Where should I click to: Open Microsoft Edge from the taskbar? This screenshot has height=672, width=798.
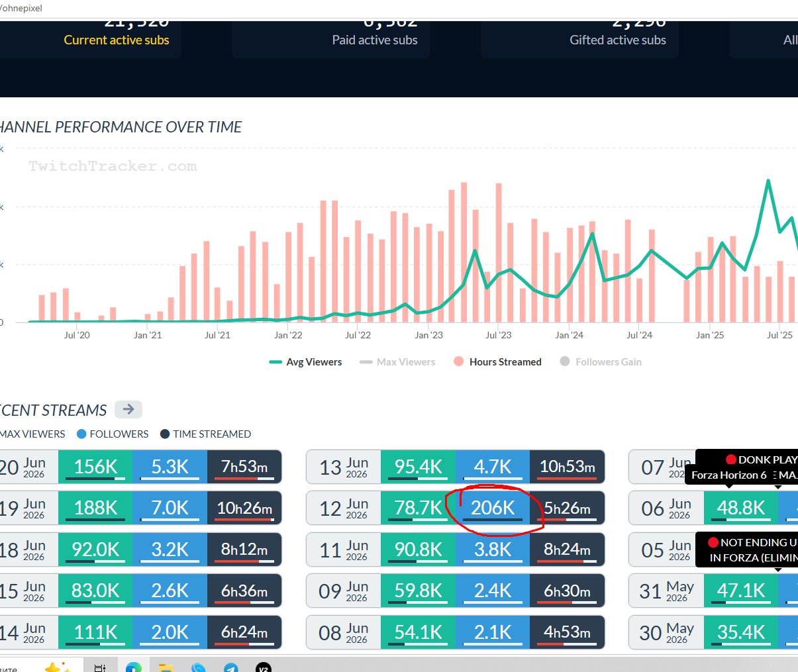[x=133, y=667]
